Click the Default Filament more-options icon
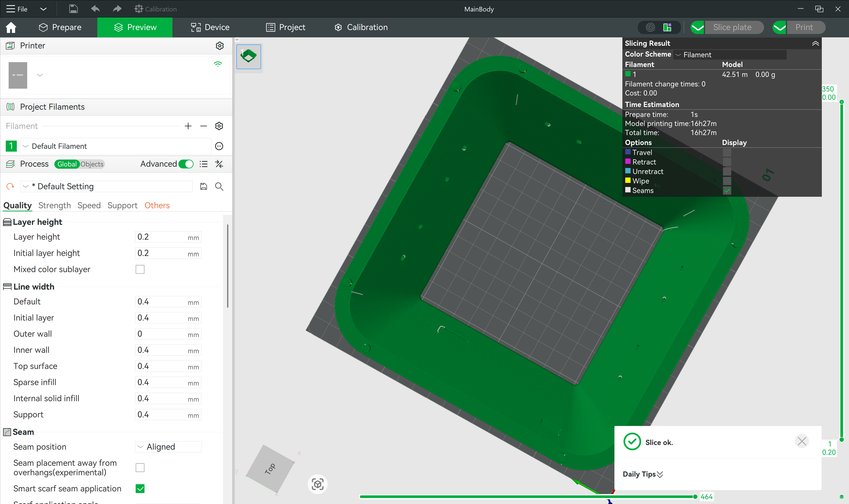 click(219, 146)
